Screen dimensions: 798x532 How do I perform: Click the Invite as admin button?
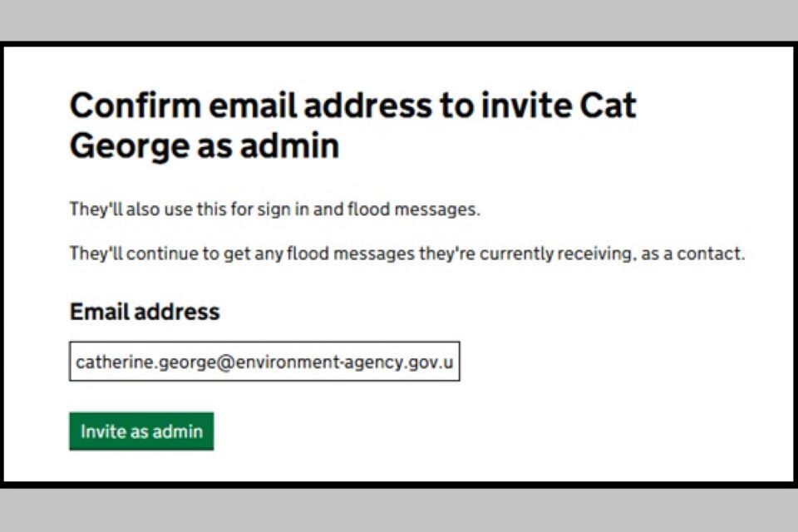coord(141,431)
